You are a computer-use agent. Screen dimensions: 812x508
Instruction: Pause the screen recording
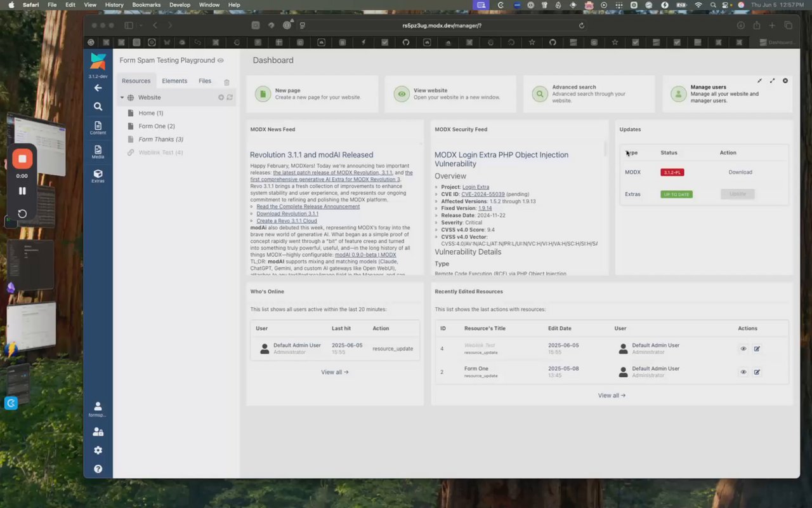22,190
